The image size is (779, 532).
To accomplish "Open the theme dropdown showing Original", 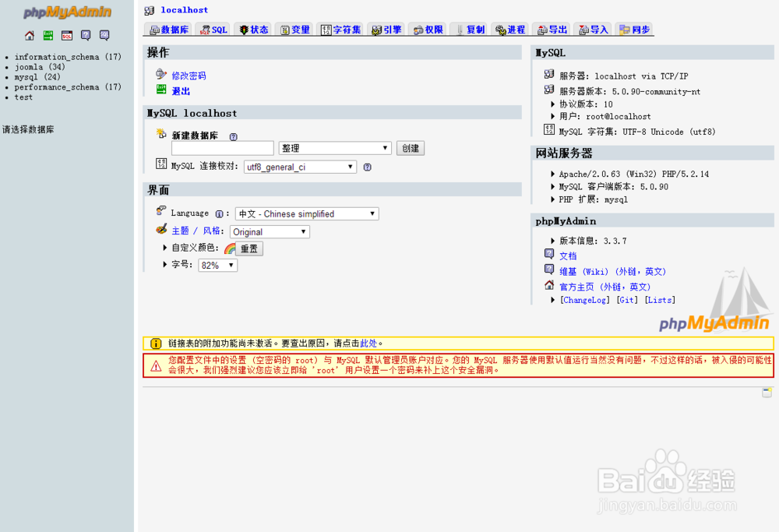I will pyautogui.click(x=270, y=232).
